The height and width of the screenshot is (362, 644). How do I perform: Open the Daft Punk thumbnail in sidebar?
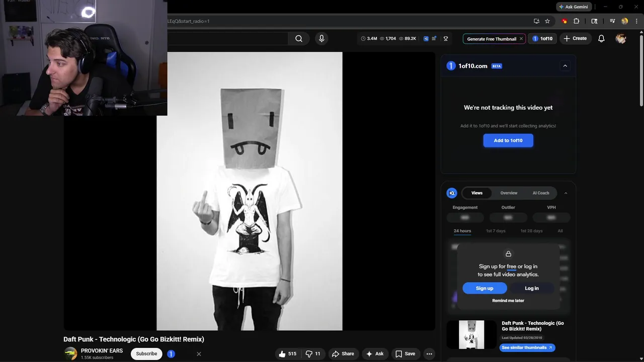(471, 334)
